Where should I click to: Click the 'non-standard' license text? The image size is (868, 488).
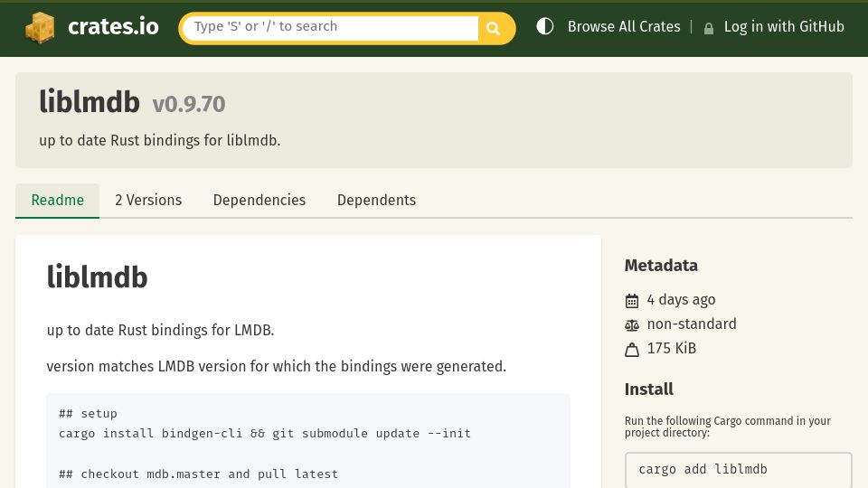(x=692, y=324)
